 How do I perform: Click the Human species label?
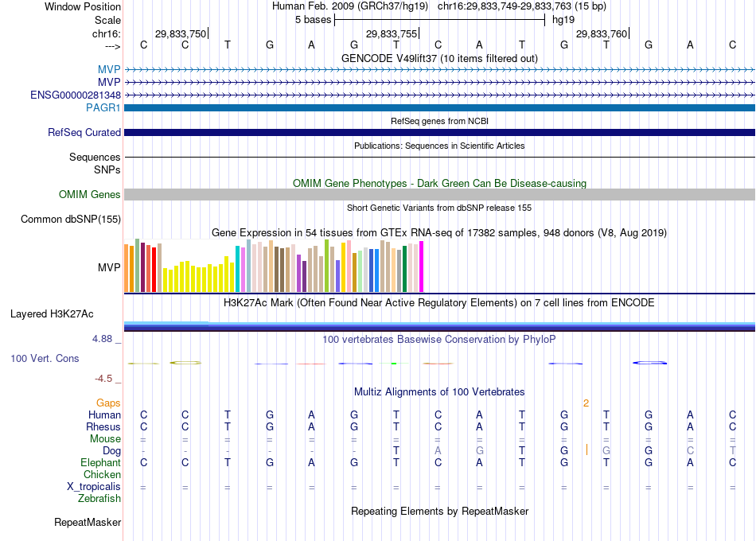tap(104, 415)
